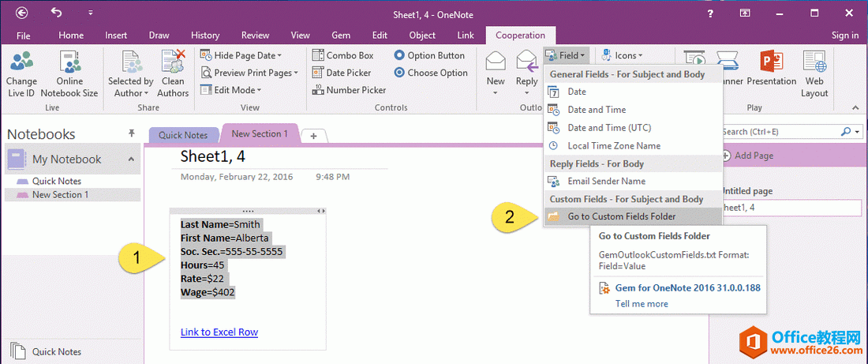
Task: Insert a Number Picker control
Action: (349, 90)
